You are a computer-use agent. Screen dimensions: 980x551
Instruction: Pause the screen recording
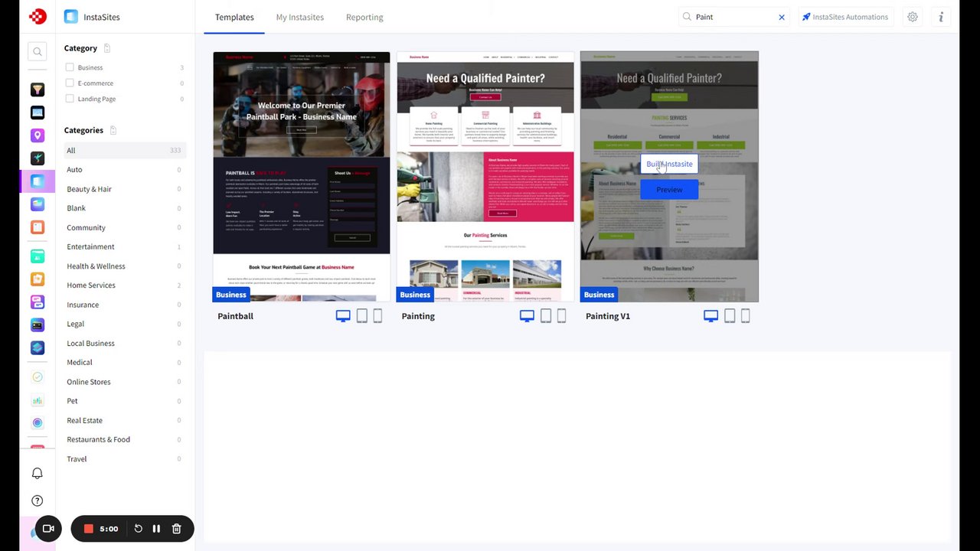tap(156, 529)
